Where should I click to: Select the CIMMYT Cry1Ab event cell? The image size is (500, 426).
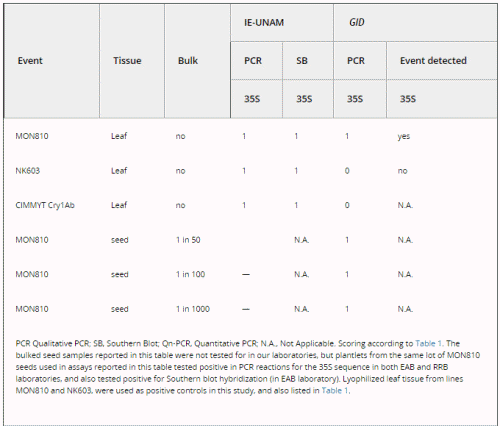(x=45, y=205)
